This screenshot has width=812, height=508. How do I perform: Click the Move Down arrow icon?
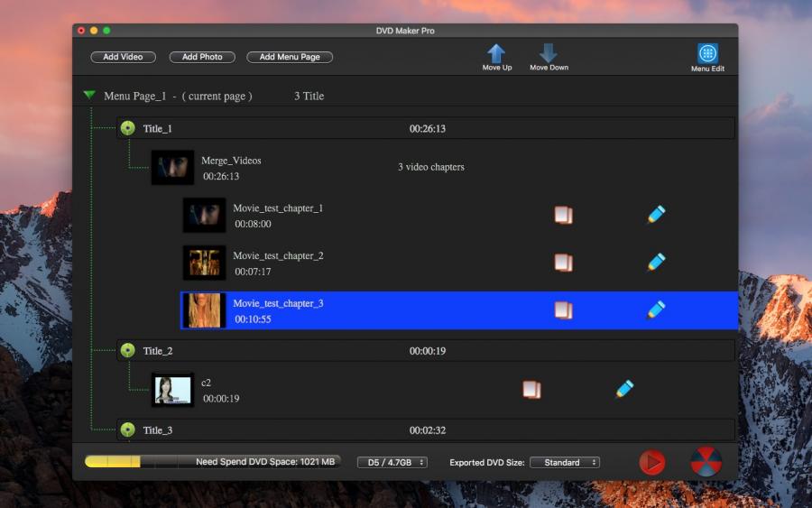[548, 53]
